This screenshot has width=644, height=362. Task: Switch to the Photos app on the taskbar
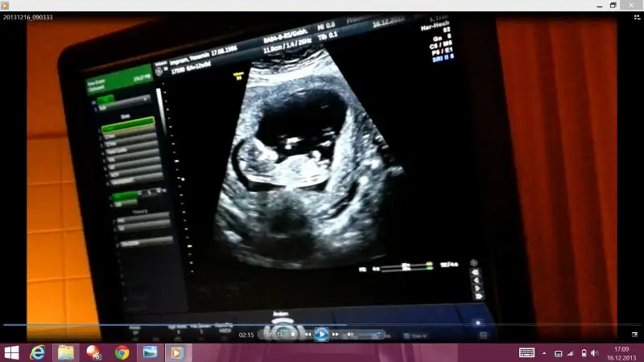click(150, 352)
